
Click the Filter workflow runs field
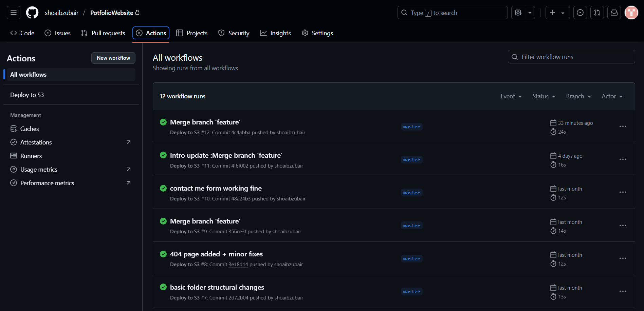pyautogui.click(x=571, y=57)
